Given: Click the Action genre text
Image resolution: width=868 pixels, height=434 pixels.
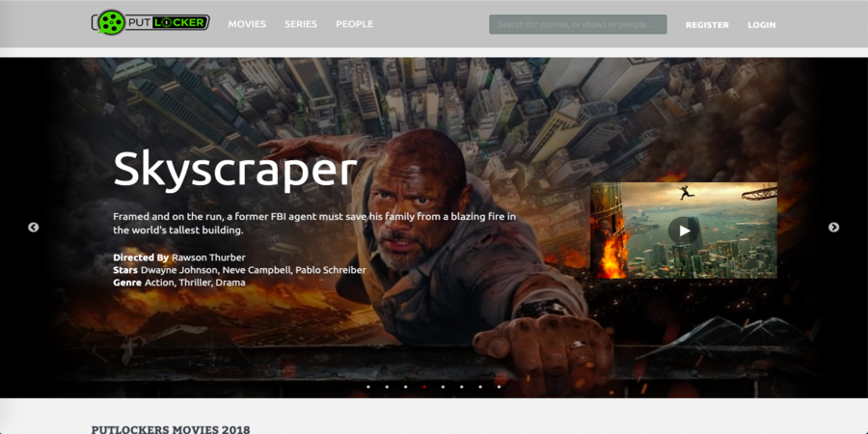Looking at the screenshot, I should pyautogui.click(x=158, y=283).
